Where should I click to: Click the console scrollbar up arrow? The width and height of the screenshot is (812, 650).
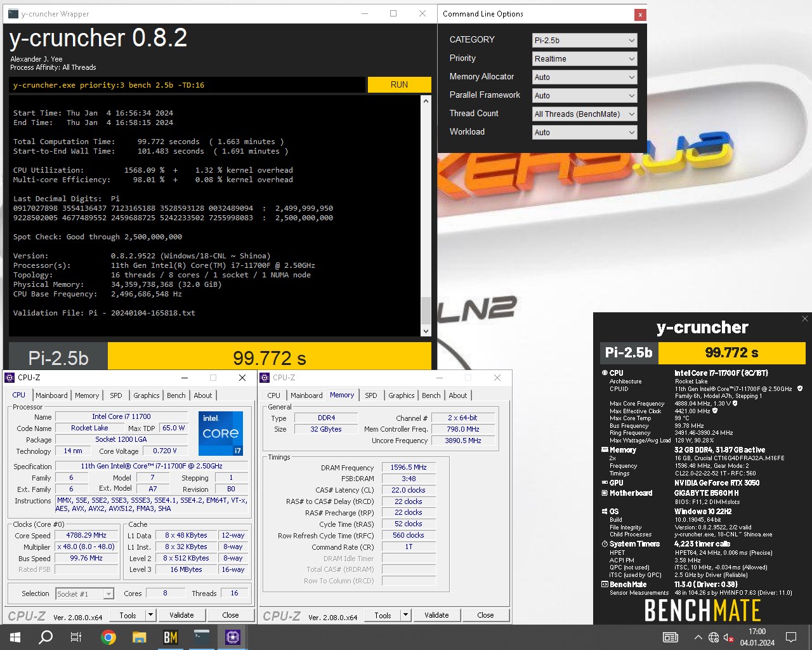[x=426, y=100]
